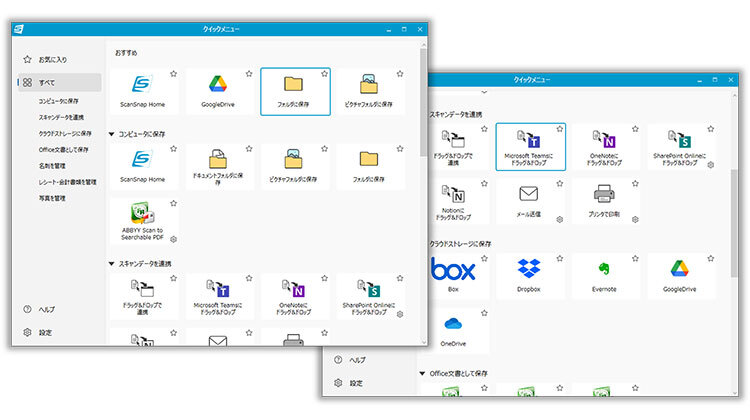Select OneNote drag-and-drop tile in front window
750x420 pixels.
[x=295, y=296]
